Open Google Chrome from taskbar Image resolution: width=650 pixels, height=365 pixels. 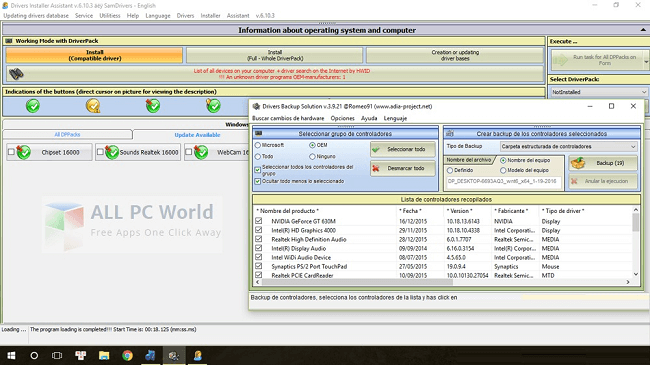[127, 355]
